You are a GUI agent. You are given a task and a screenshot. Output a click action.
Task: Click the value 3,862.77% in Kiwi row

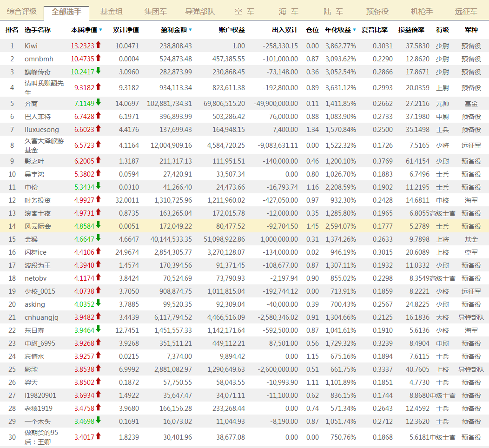click(341, 46)
